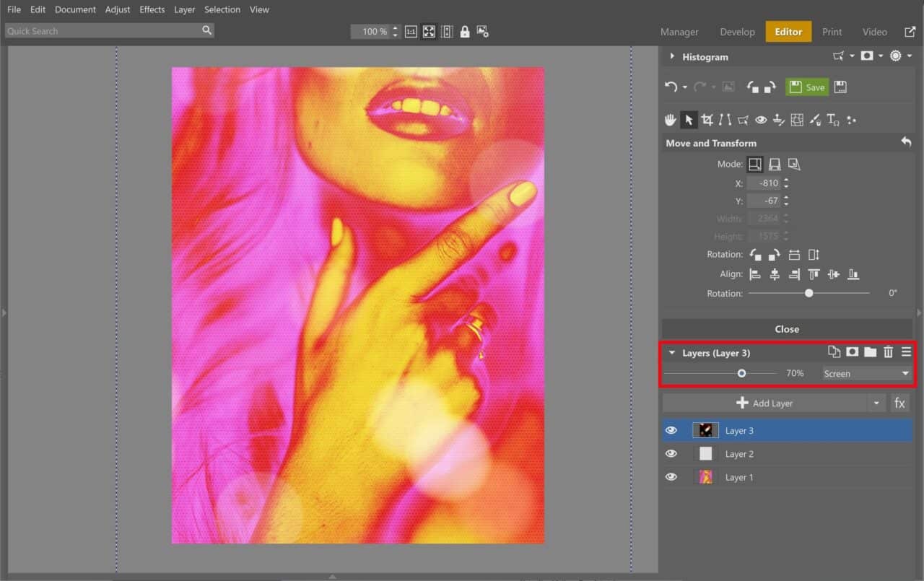Image resolution: width=924 pixels, height=581 pixels.
Task: Hide Layer 2 with its eye toggle
Action: click(x=671, y=453)
